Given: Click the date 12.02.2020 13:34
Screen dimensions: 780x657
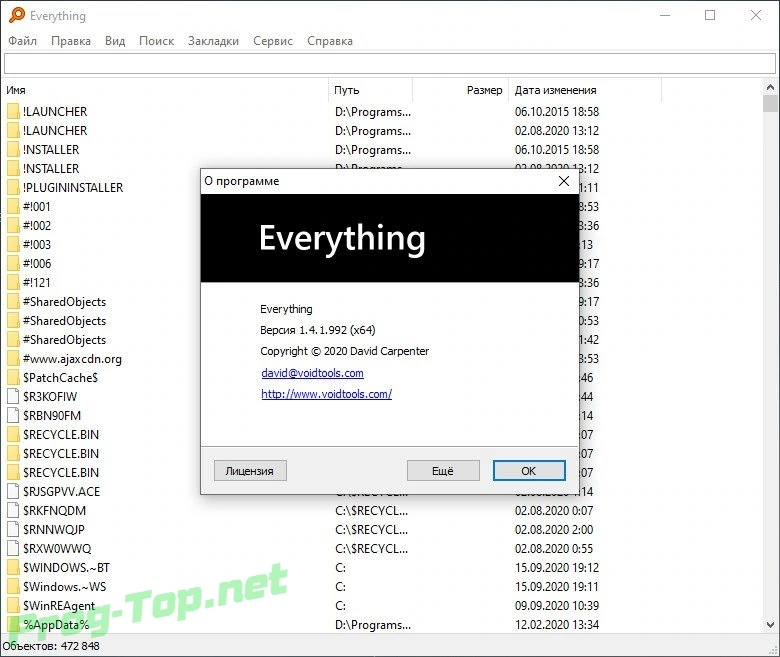Looking at the screenshot, I should [557, 624].
